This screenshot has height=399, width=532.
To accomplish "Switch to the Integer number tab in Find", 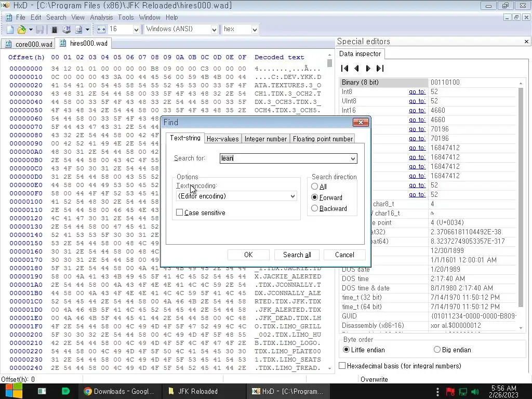I will (265, 139).
